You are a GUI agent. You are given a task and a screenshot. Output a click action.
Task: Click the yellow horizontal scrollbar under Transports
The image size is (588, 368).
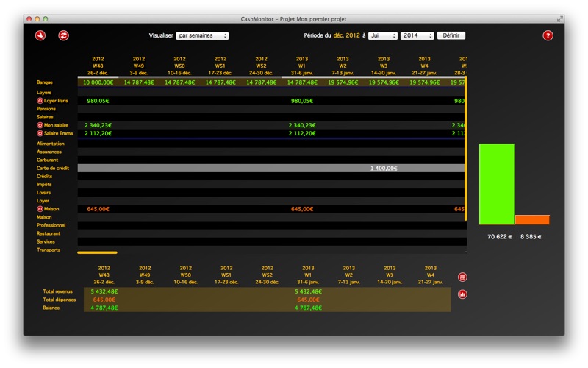tap(89, 251)
